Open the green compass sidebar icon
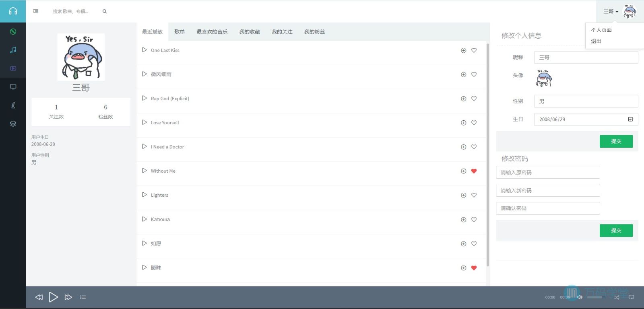644x309 pixels. click(x=13, y=31)
